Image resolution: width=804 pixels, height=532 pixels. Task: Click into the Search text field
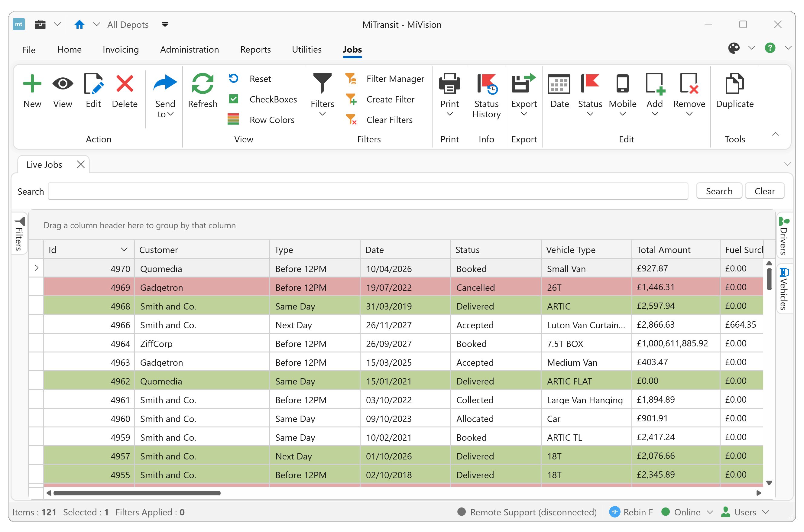[368, 191]
